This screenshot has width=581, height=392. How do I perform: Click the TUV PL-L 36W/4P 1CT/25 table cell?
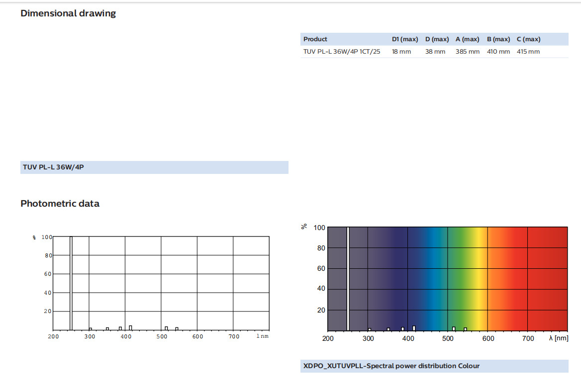342,52
